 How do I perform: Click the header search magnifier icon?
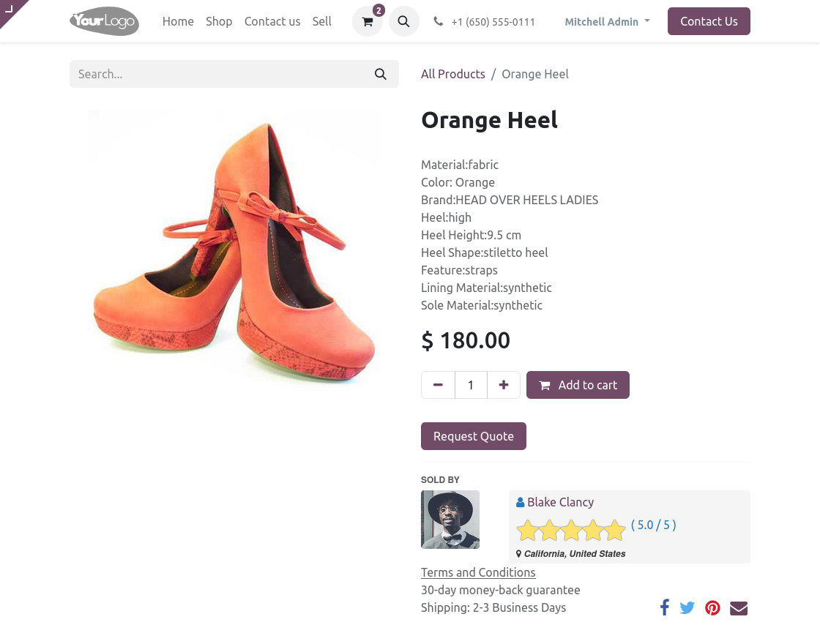point(403,22)
